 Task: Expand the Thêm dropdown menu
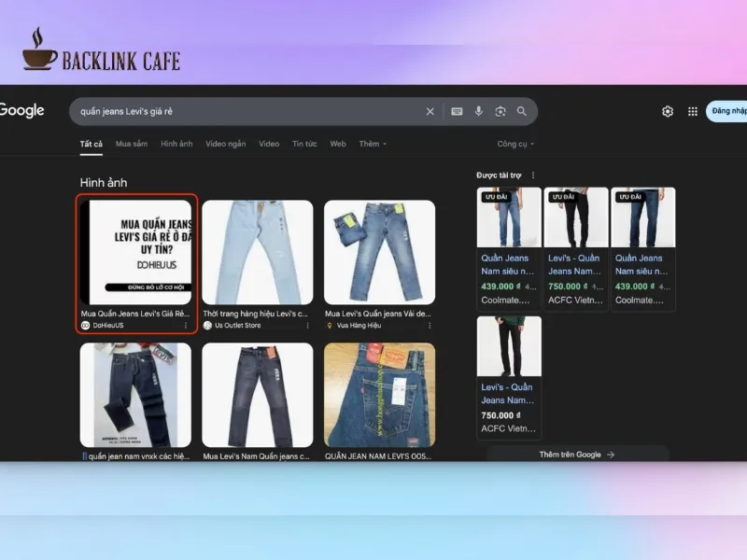click(373, 144)
